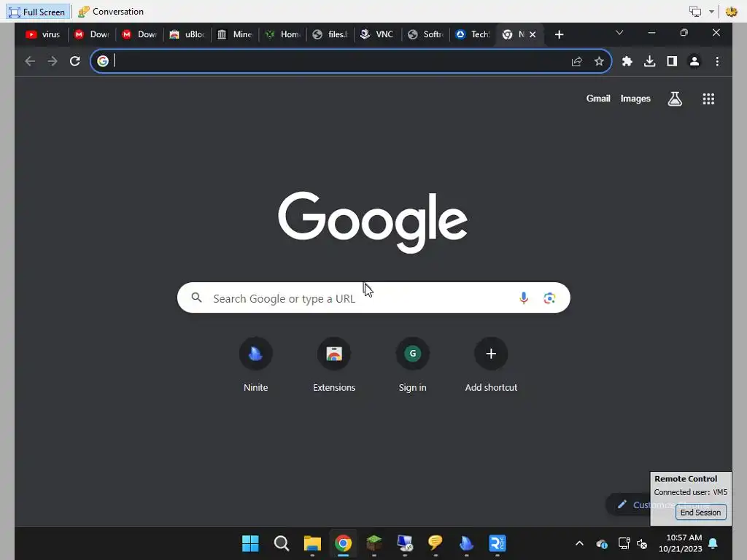The image size is (747, 560).
Task: Click the magnifier icon in search box
Action: coord(196,297)
